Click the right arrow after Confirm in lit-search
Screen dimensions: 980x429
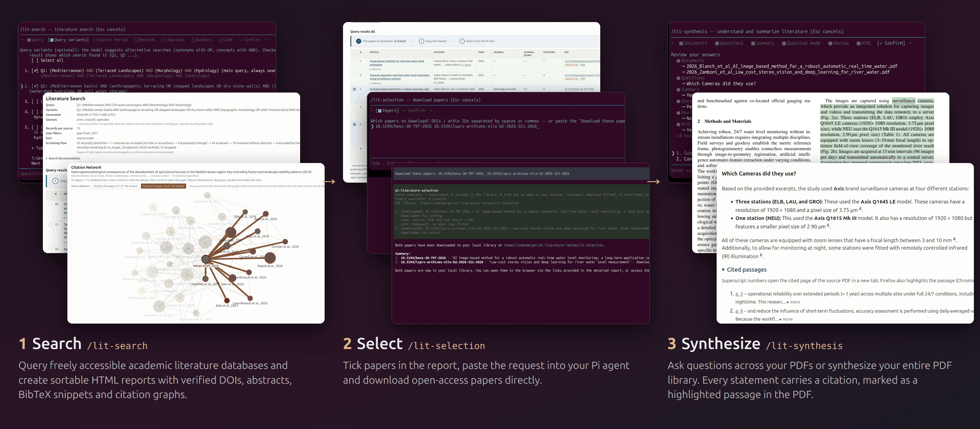click(x=266, y=40)
